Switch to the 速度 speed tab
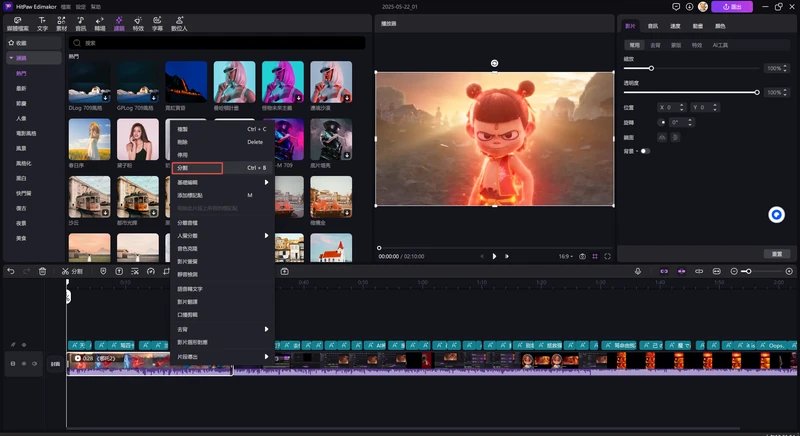 pos(675,26)
